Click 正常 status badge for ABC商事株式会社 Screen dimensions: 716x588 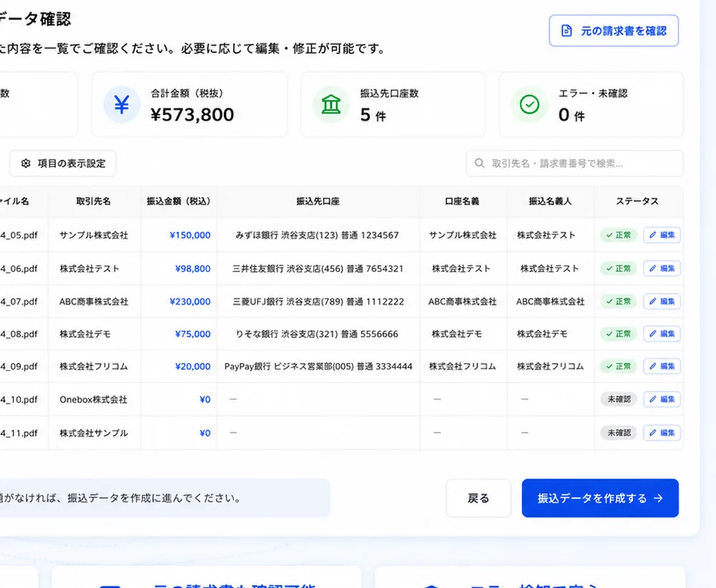tap(619, 301)
